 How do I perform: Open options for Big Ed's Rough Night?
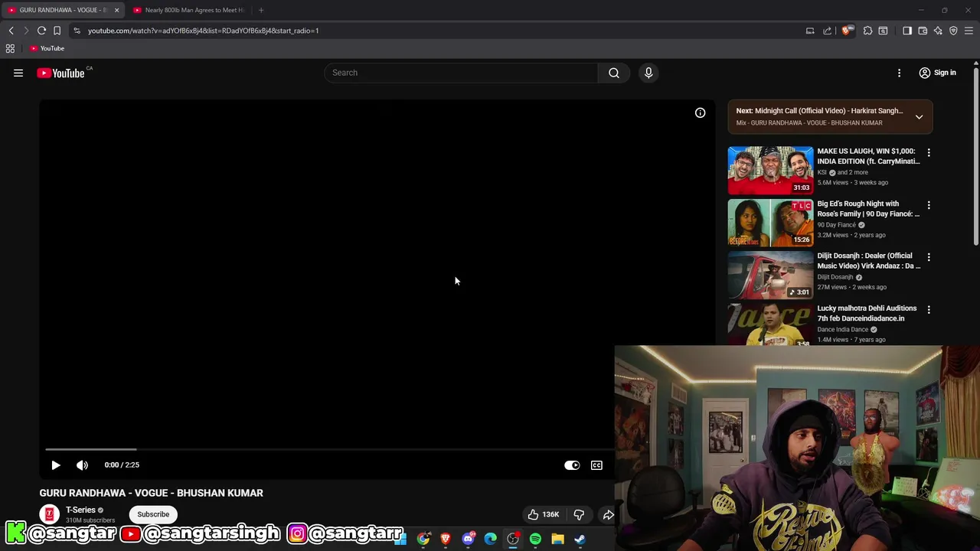pos(929,205)
